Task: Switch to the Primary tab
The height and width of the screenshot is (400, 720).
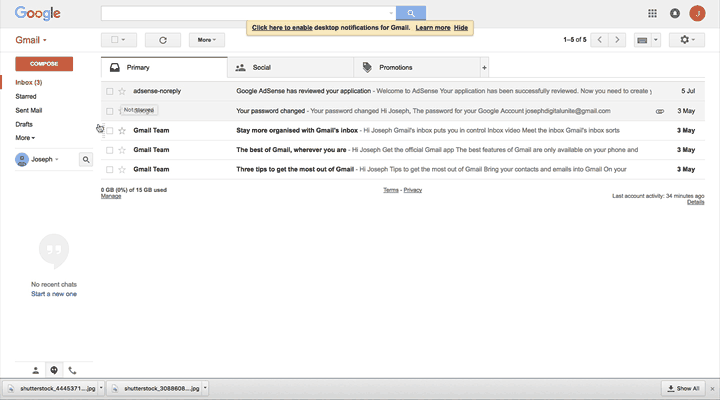Action: coord(164,68)
